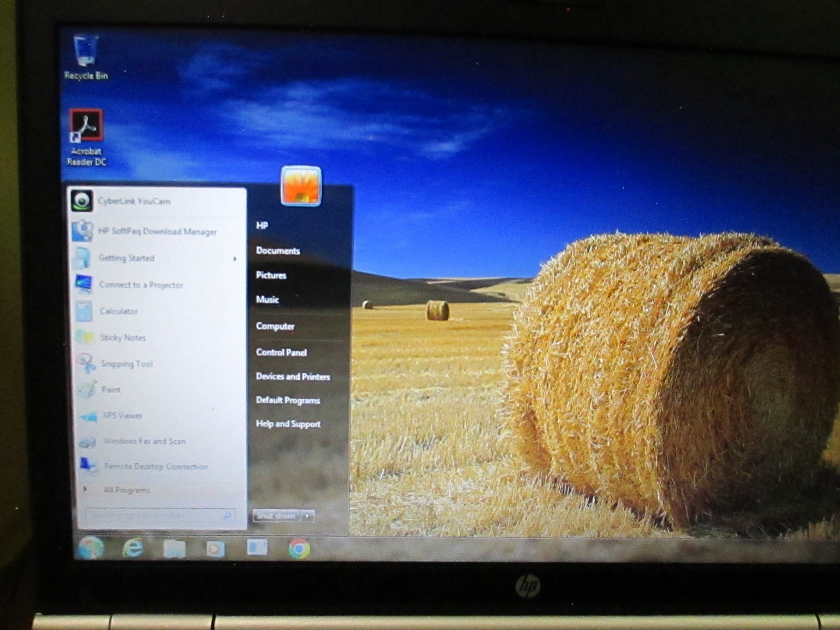Image resolution: width=840 pixels, height=630 pixels.
Task: Select the CyberLink YouCam text entry
Action: pos(134,201)
